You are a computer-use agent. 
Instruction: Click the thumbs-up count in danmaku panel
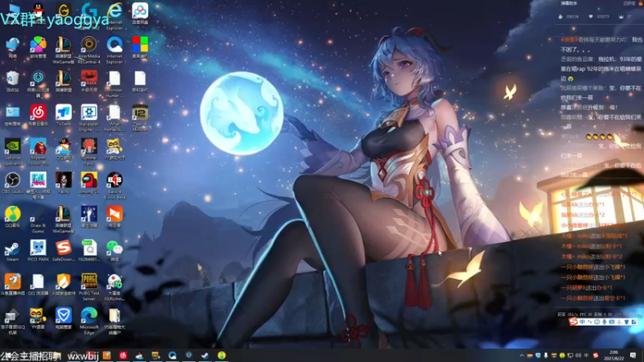tap(569, 17)
